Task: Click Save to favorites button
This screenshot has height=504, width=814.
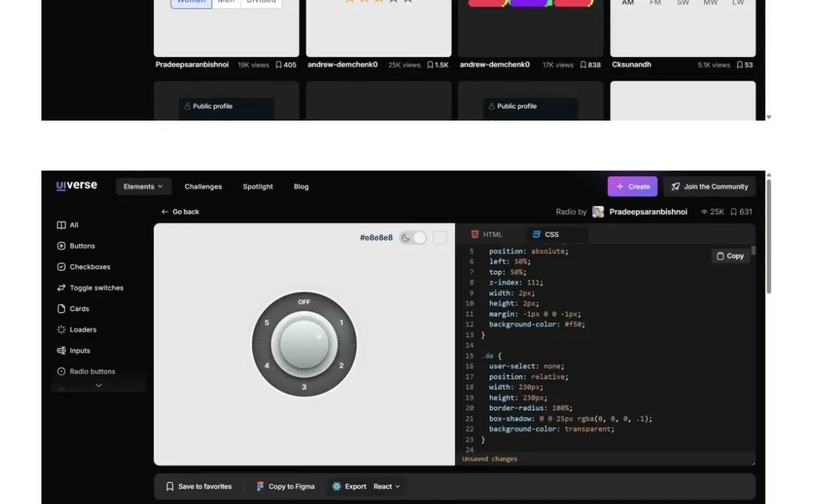Action: tap(198, 487)
